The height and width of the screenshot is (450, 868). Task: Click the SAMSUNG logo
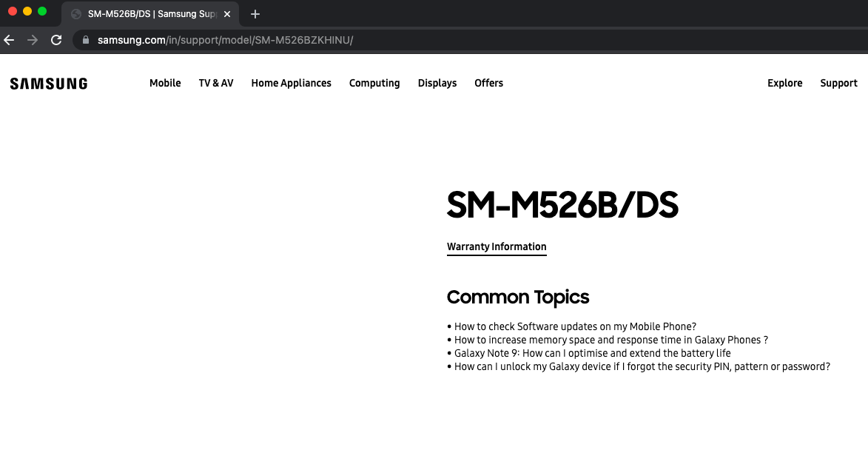47,83
